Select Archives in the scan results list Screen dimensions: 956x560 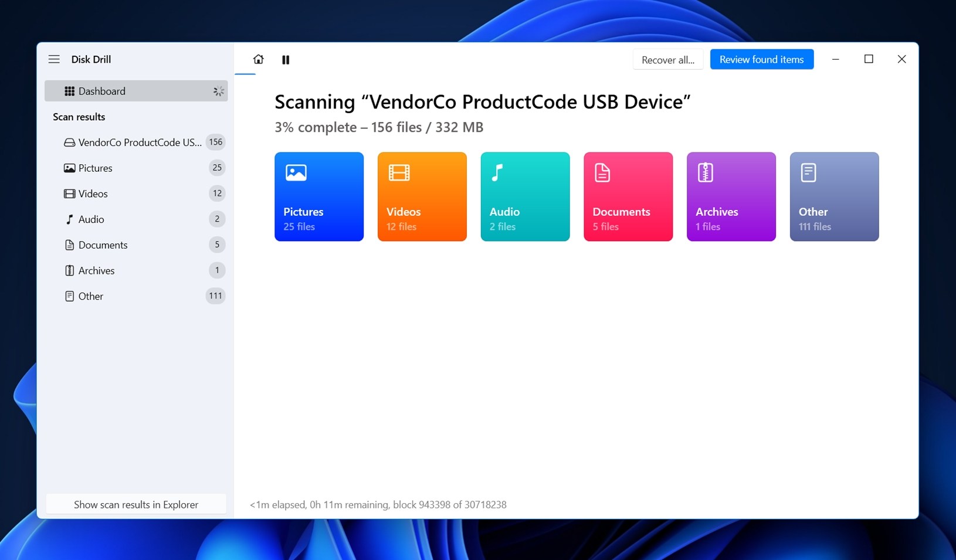click(96, 271)
